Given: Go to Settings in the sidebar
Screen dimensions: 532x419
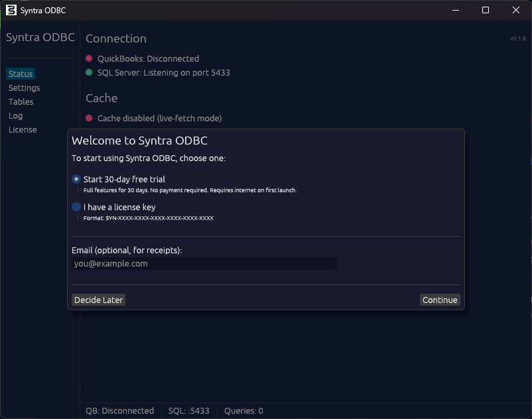Looking at the screenshot, I should click(x=24, y=88).
